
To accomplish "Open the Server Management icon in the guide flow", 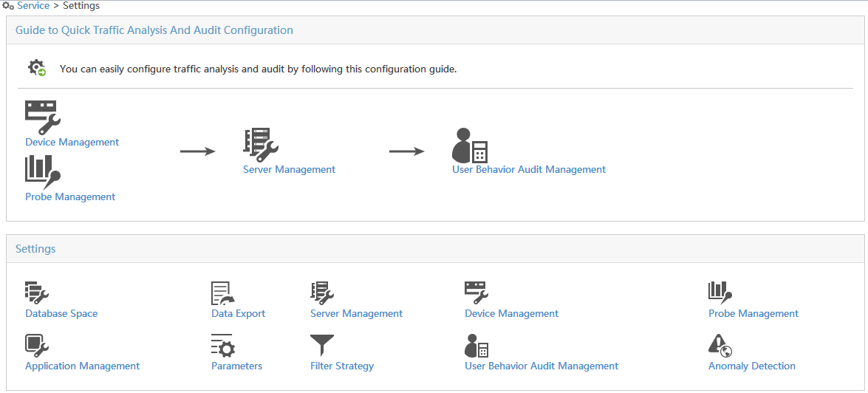I will tap(261, 145).
